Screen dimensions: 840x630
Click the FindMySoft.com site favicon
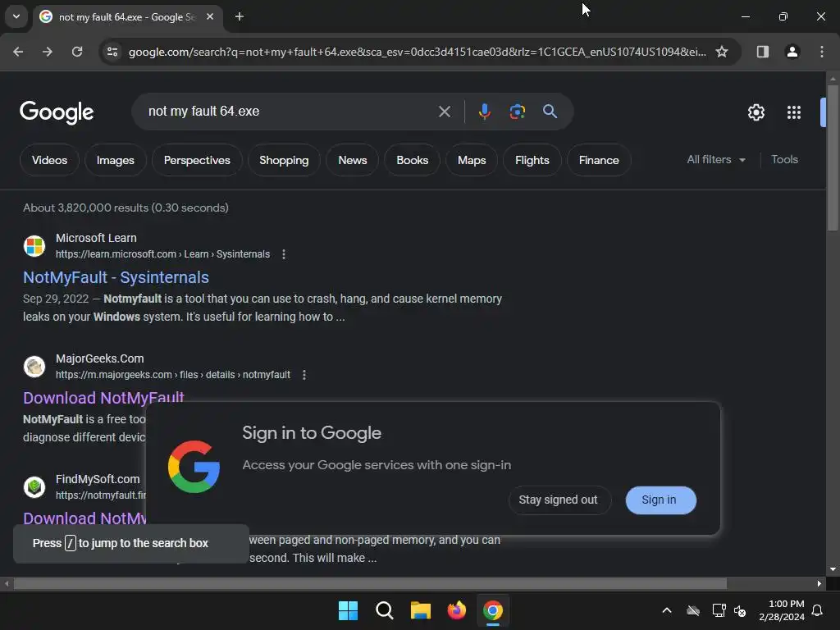[34, 487]
